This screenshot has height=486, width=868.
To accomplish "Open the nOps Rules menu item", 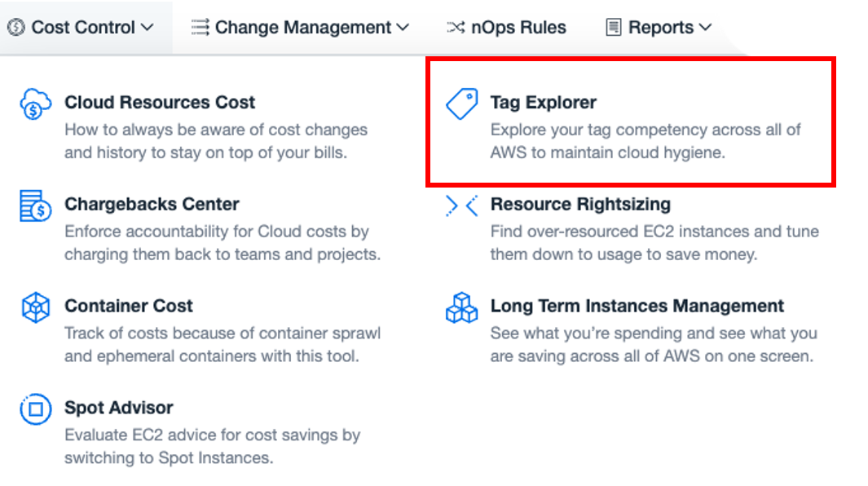I will (506, 27).
